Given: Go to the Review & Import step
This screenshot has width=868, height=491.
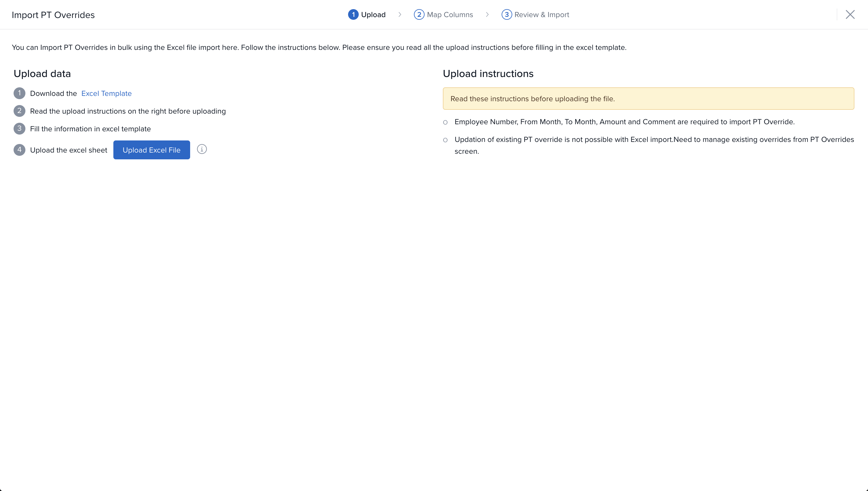Looking at the screenshot, I should click(541, 14).
